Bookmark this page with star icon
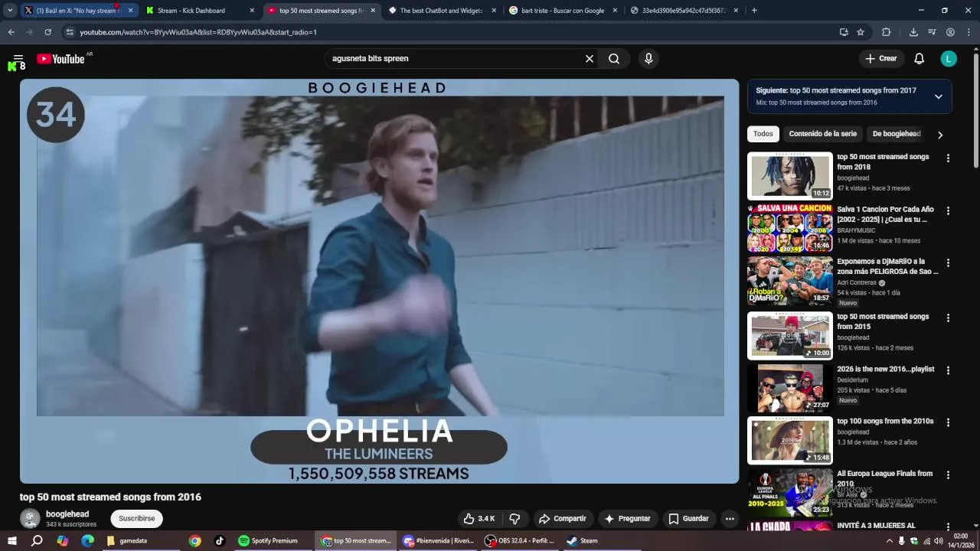 (861, 32)
